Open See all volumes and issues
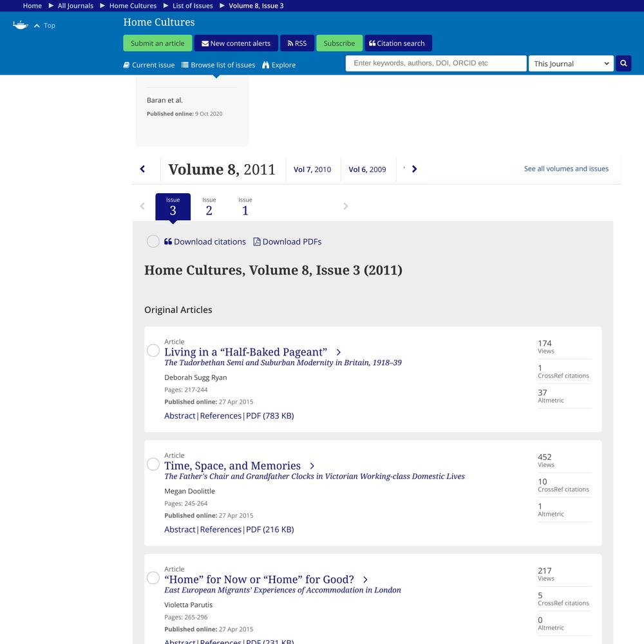The width and height of the screenshot is (644, 644). [x=566, y=169]
